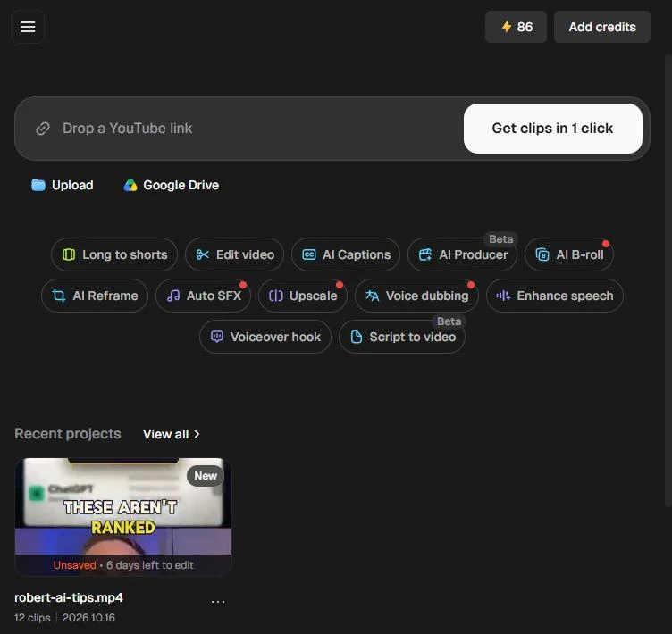Select the Voiceover hook tool
Image resolution: width=672 pixels, height=634 pixels.
pyautogui.click(x=265, y=337)
